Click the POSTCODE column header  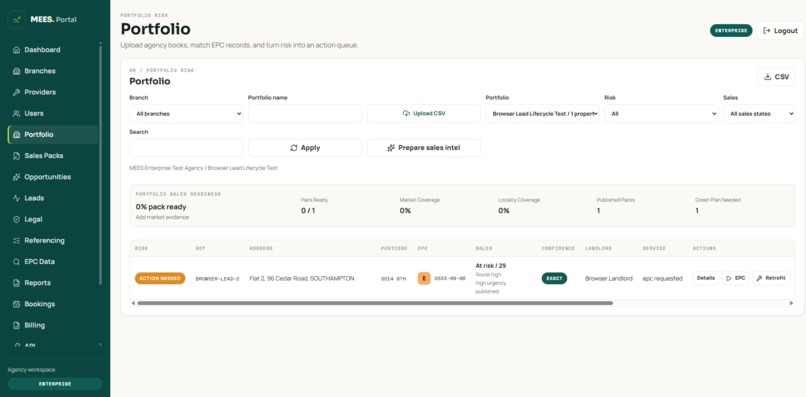coord(394,248)
